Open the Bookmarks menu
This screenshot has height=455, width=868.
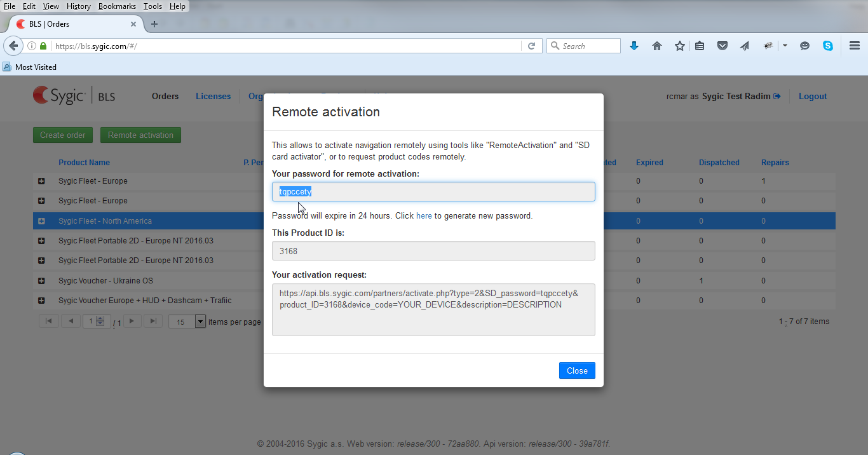click(x=117, y=6)
